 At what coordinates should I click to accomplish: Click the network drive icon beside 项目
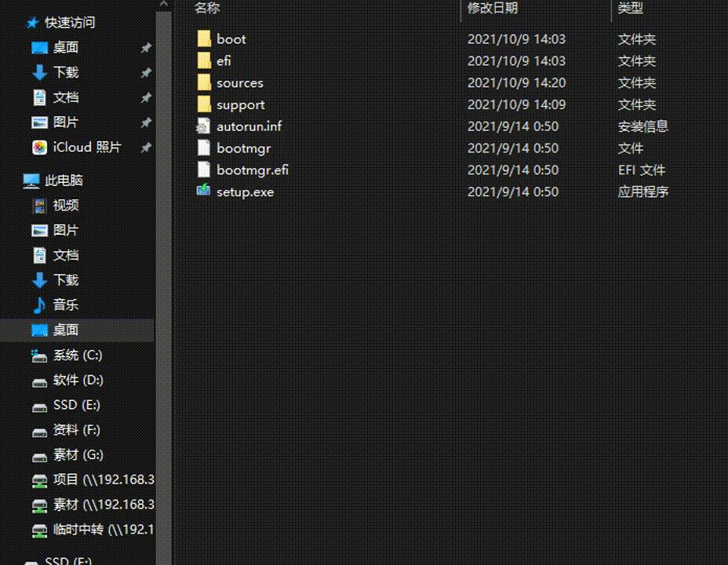(39, 479)
